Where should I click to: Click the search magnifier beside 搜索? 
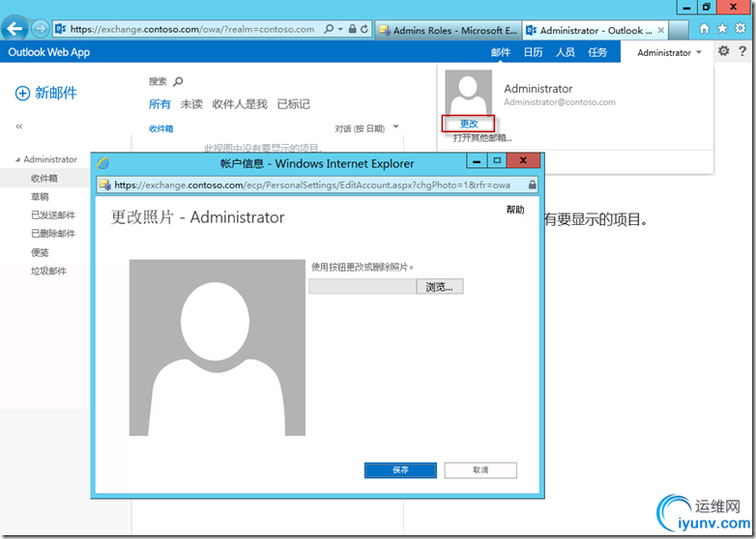178,81
